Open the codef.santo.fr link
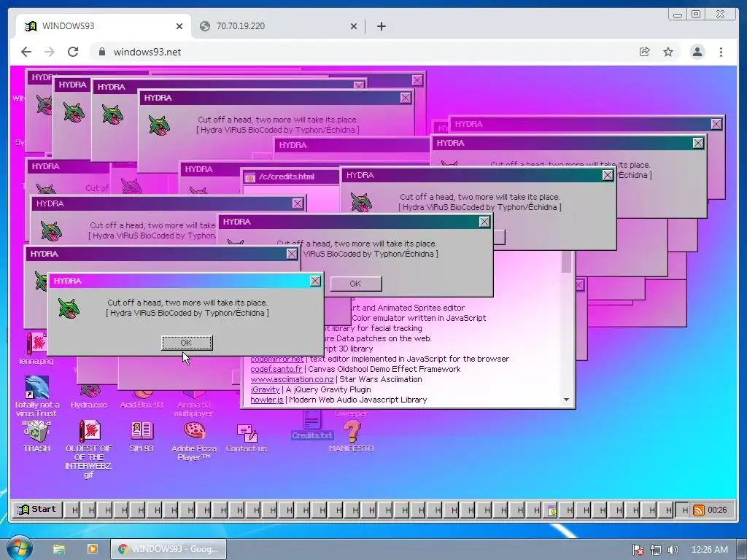747x560 pixels. pyautogui.click(x=276, y=369)
